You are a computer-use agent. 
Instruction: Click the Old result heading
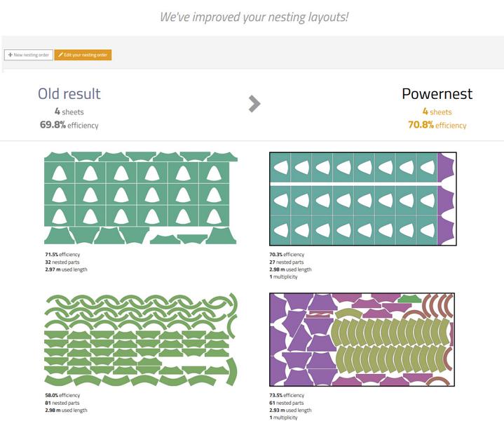coord(69,93)
